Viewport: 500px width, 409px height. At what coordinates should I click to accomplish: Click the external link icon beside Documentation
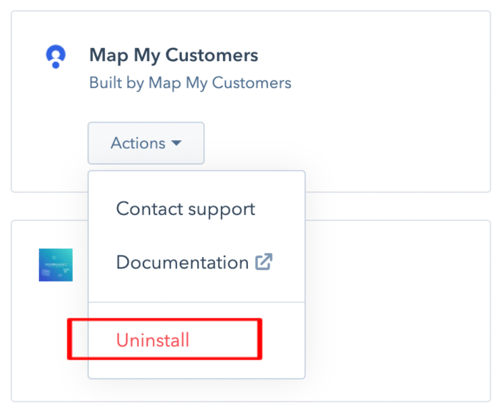(264, 262)
